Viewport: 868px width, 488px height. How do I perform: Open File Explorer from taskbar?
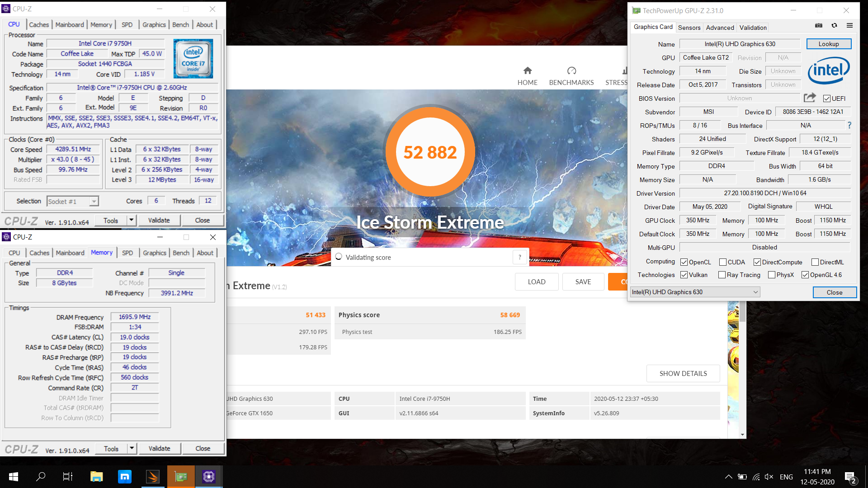point(96,477)
